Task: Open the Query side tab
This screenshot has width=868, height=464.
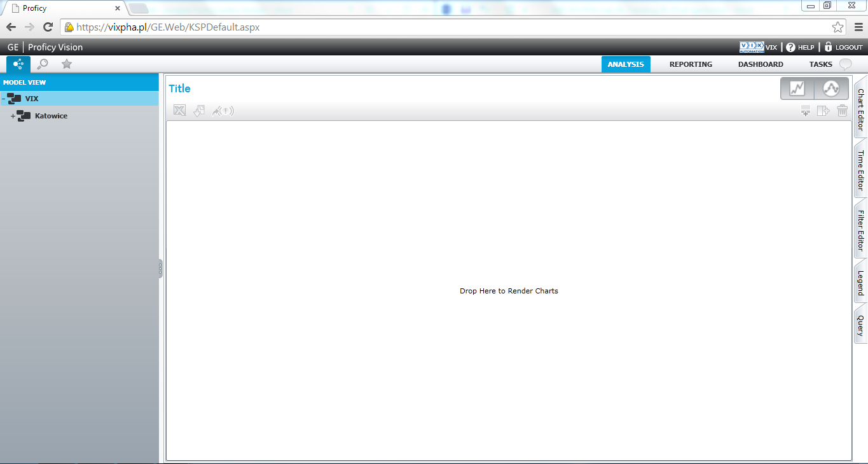Action: 860,325
